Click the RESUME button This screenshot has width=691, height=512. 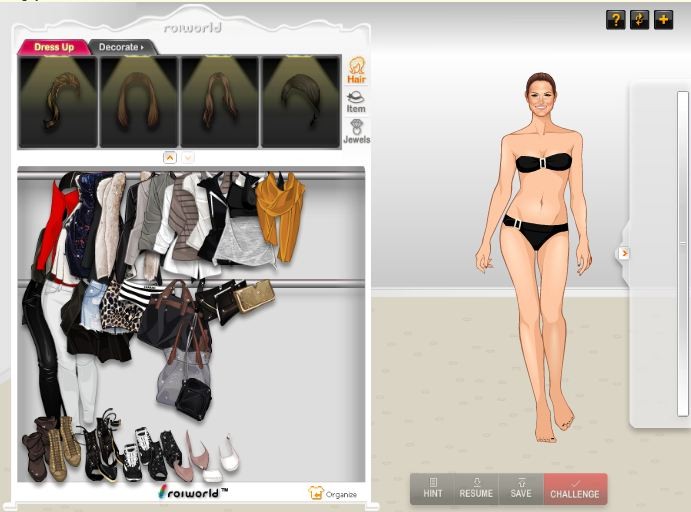[x=476, y=488]
